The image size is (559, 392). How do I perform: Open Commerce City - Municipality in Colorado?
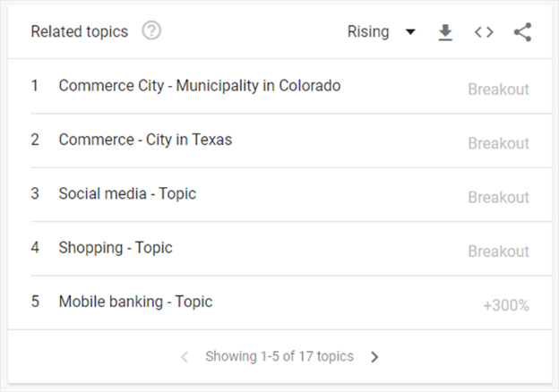(x=199, y=86)
